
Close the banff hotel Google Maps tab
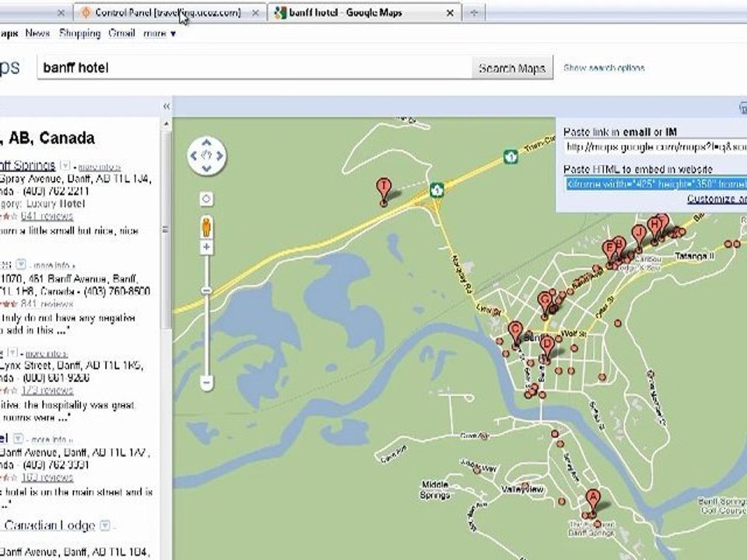point(450,13)
